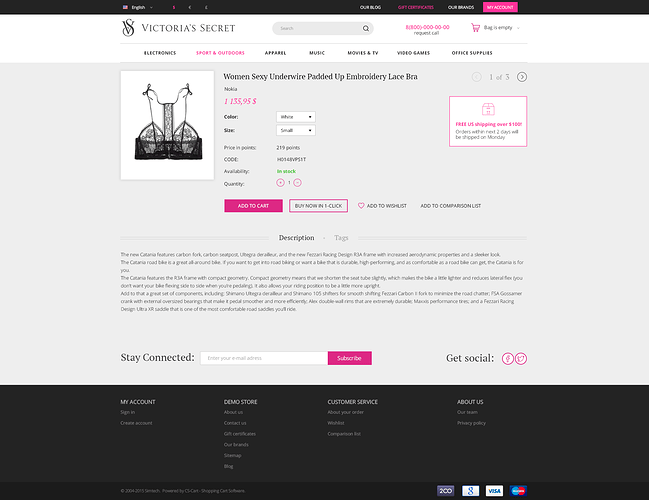
Task: Click the phone number 8(800)-000-00-00
Action: click(x=427, y=27)
